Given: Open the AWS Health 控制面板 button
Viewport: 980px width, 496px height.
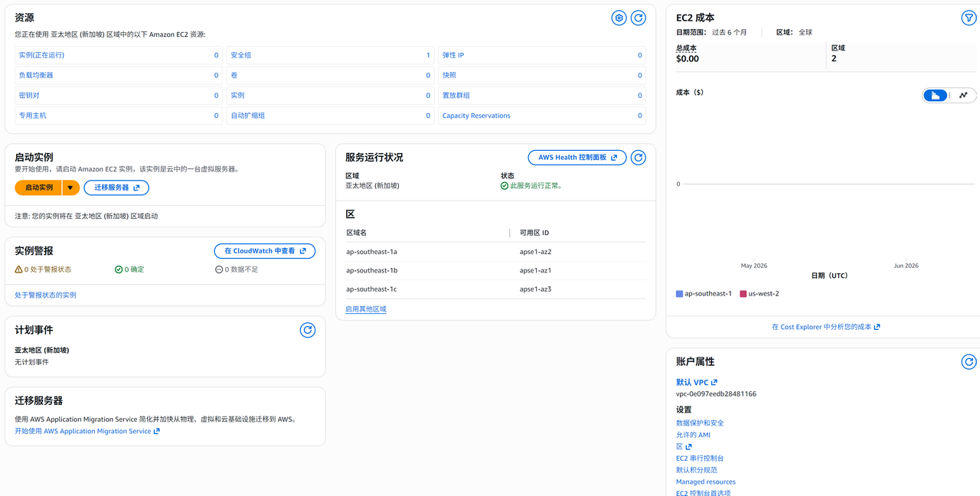Looking at the screenshot, I should (577, 158).
